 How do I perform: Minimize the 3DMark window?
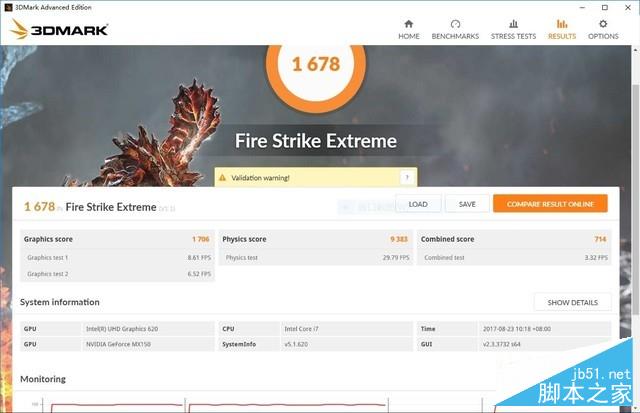click(x=582, y=7)
